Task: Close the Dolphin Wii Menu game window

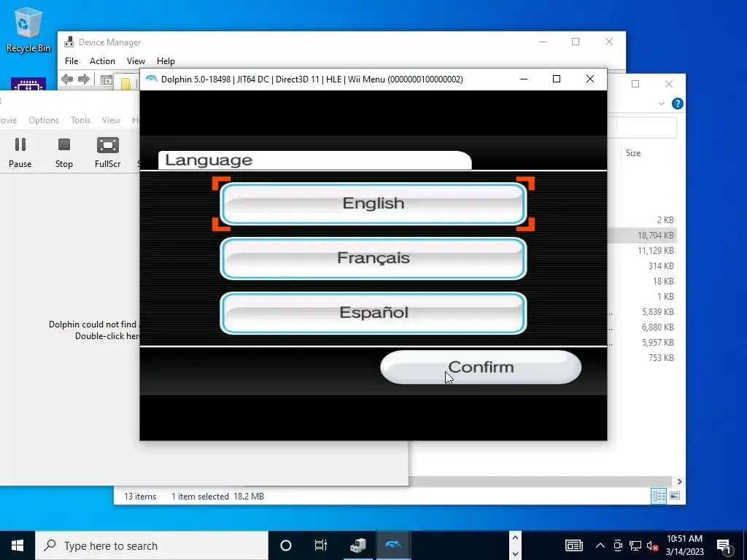Action: tap(589, 79)
